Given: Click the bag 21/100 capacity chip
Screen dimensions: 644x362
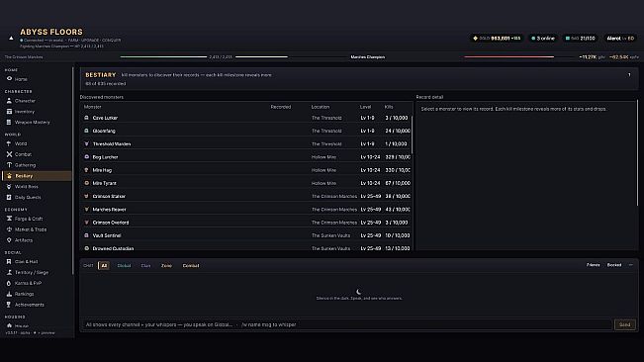Looking at the screenshot, I should [x=581, y=39].
